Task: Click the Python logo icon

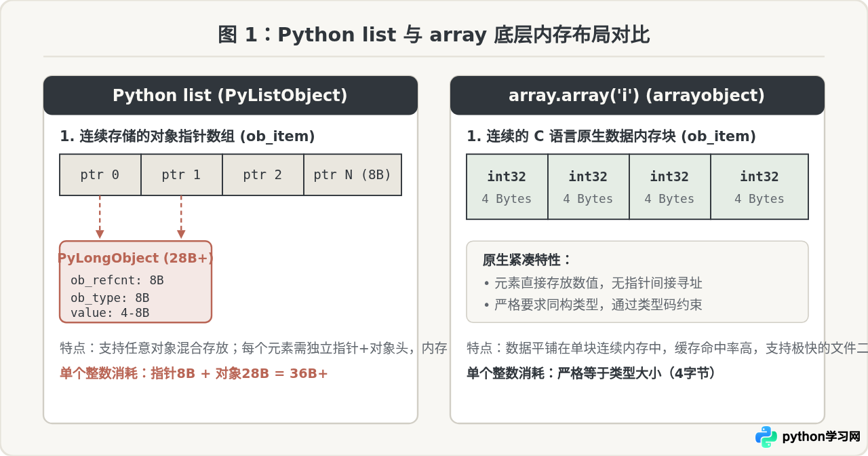Action: pos(766,437)
